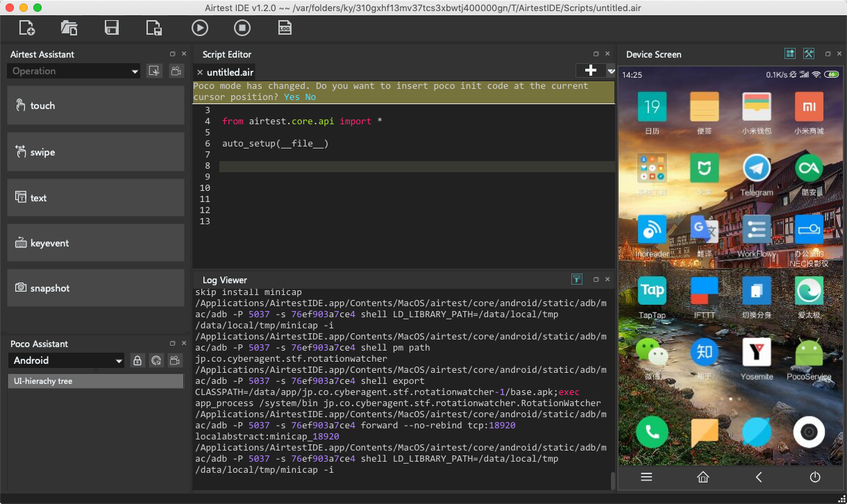Choose the keyevent operation
This screenshot has height=504, width=847.
[x=96, y=243]
